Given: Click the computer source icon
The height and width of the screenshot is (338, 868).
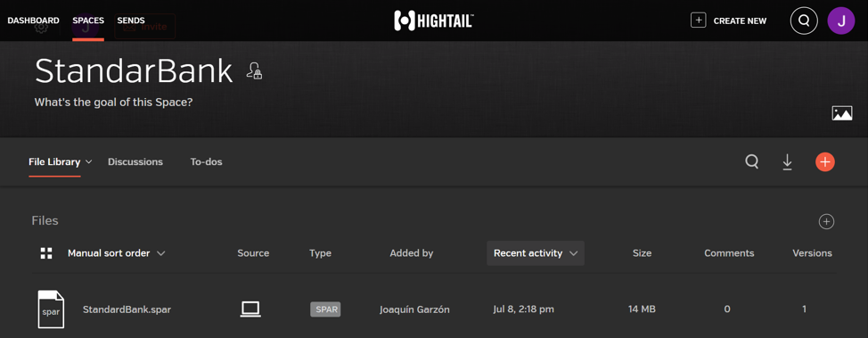Looking at the screenshot, I should coord(250,309).
